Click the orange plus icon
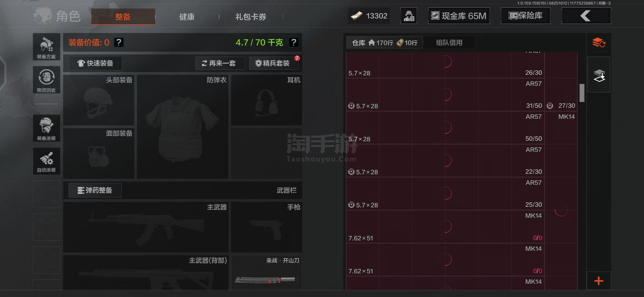644x297 pixels. tap(599, 281)
